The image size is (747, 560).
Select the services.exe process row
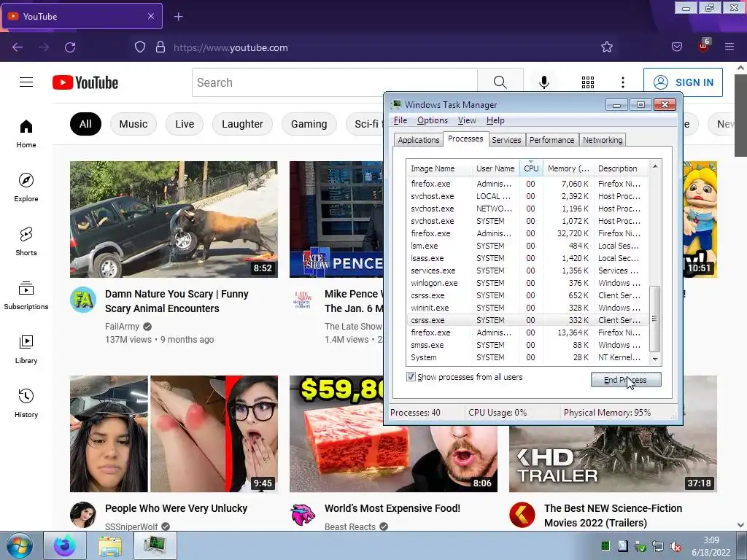tap(527, 271)
